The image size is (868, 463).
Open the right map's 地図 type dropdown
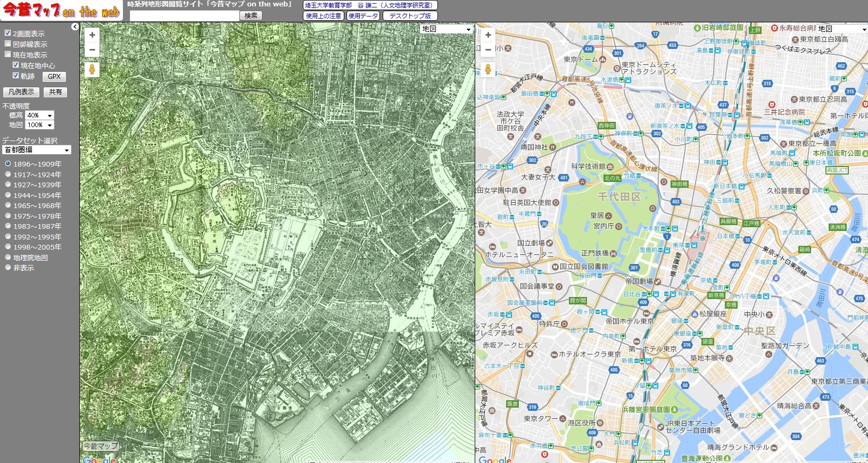point(842,29)
